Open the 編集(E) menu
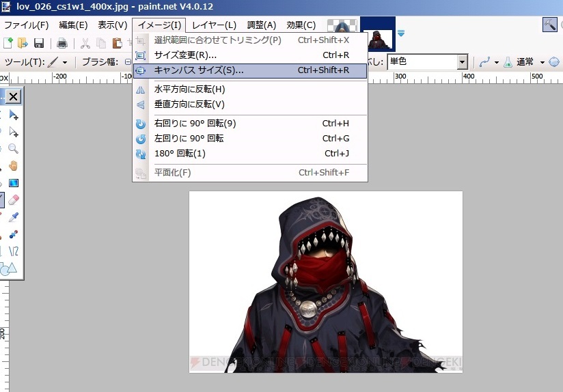 click(x=73, y=25)
